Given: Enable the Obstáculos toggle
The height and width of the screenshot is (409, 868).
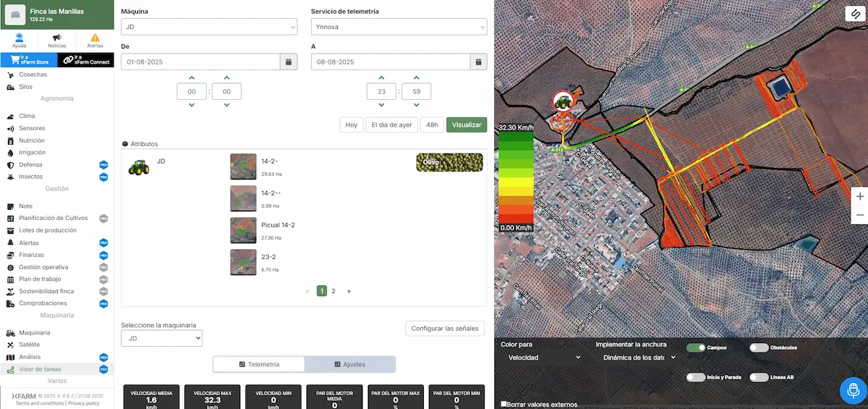Looking at the screenshot, I should point(759,347).
